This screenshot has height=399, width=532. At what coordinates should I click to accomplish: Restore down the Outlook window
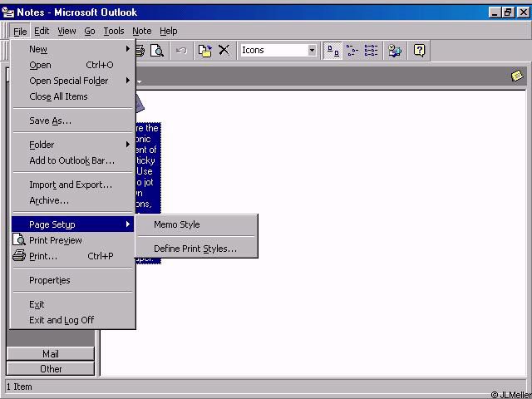(x=508, y=12)
